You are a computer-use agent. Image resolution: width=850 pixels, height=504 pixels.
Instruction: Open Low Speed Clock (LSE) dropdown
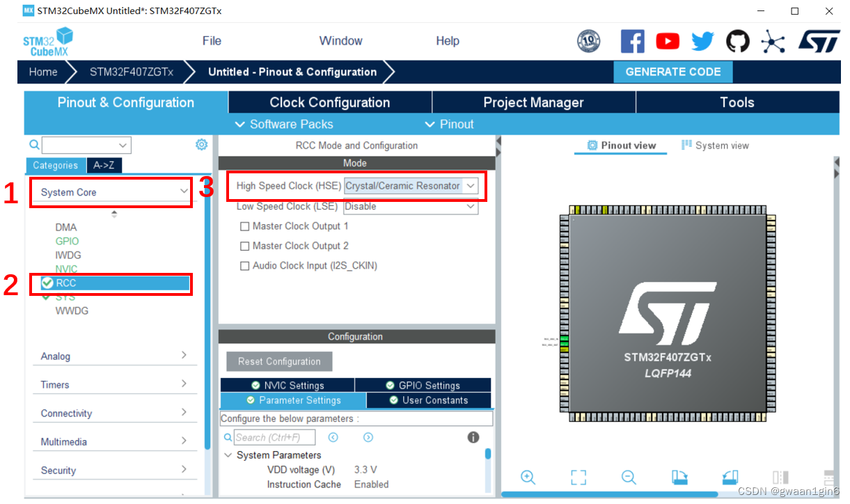click(x=411, y=206)
